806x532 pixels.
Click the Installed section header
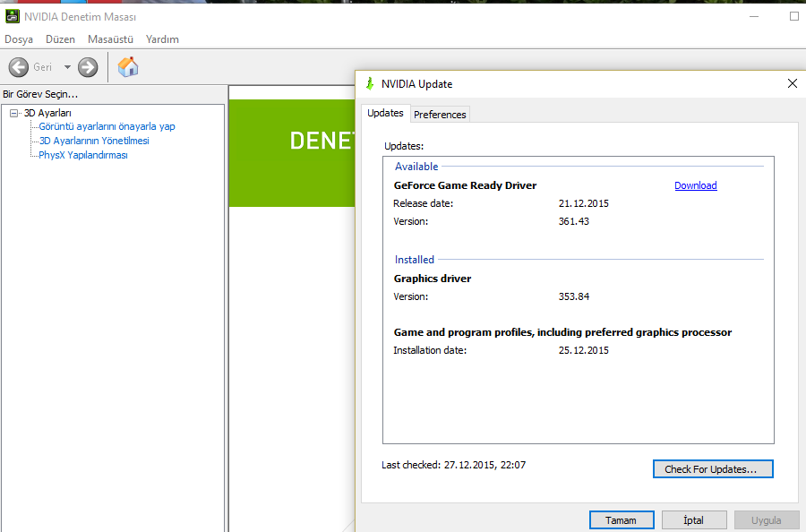[x=415, y=260]
